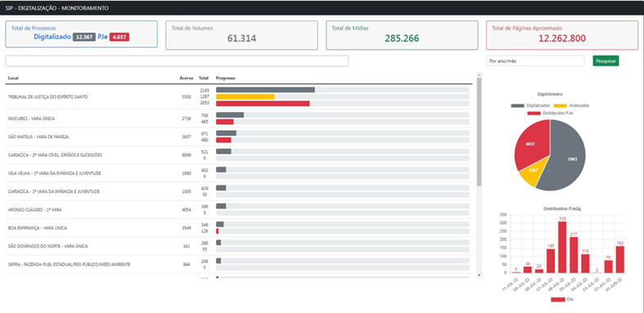The height and width of the screenshot is (313, 644).
Task: Click Acervo value 2736 in Mucurici row
Action: tap(187, 119)
